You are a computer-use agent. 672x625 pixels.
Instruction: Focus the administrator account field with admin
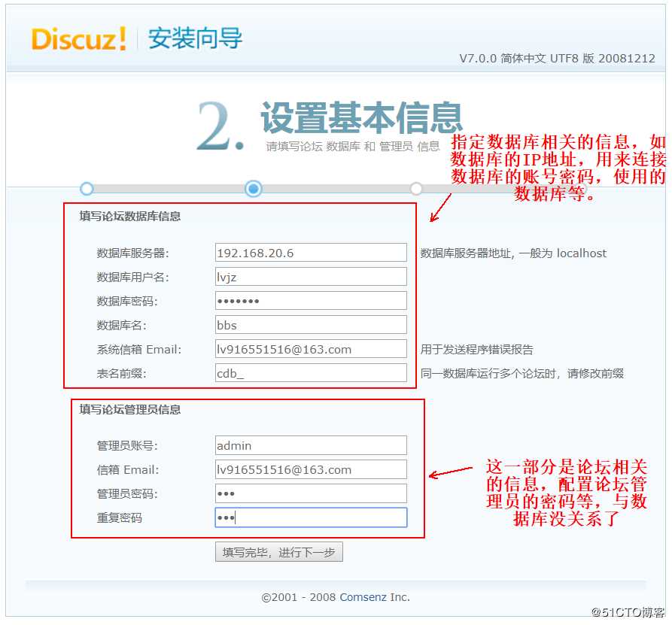pyautogui.click(x=311, y=445)
